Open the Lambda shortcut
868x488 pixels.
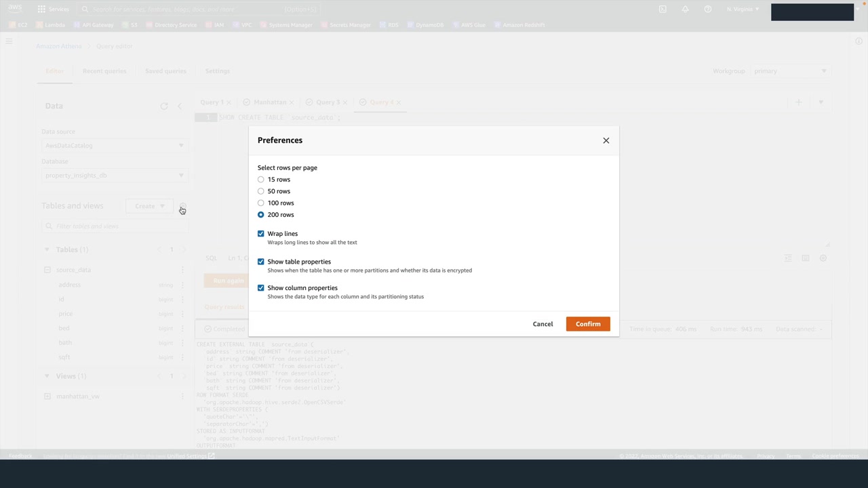(x=50, y=25)
